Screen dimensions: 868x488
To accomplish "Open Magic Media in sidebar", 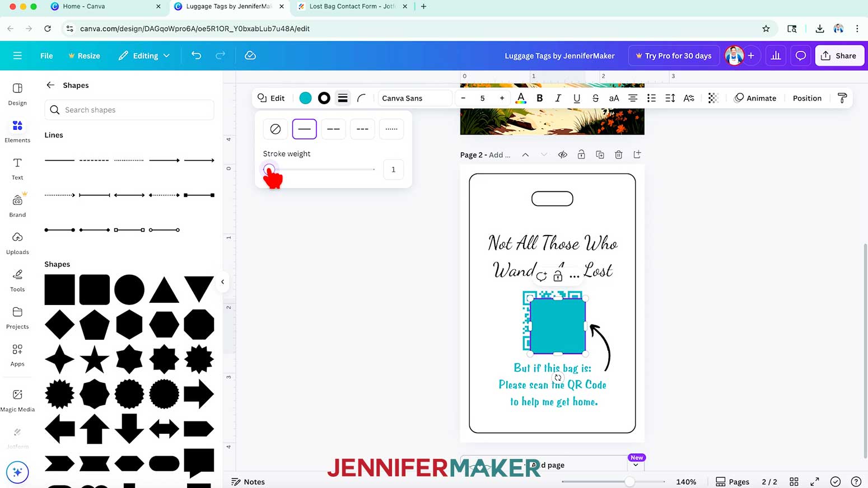I will (17, 400).
